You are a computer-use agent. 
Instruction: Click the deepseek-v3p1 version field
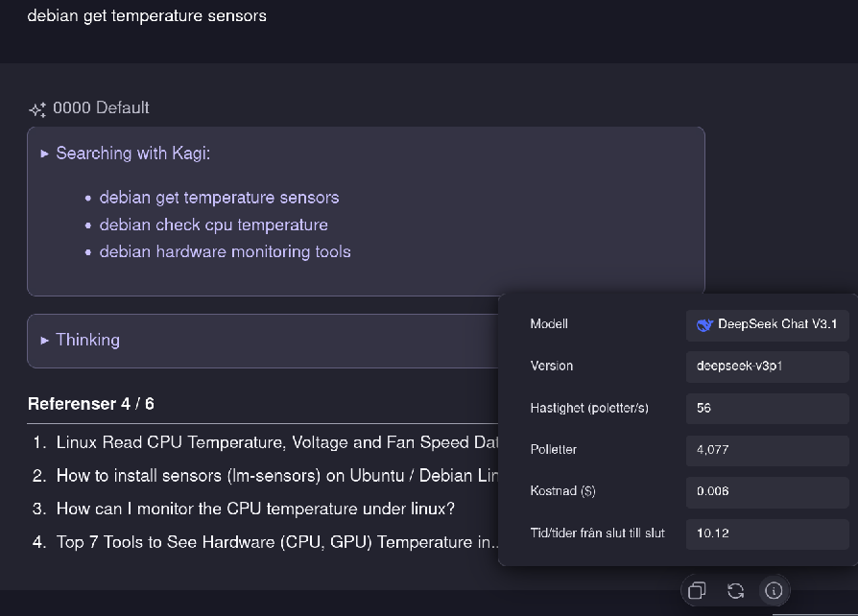739,366
